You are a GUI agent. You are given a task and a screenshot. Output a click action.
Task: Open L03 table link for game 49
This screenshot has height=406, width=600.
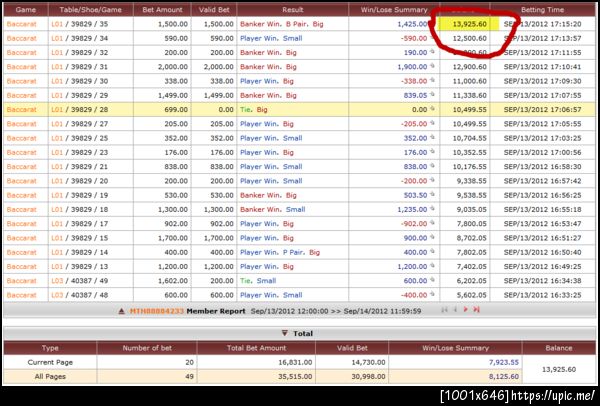pos(57,281)
